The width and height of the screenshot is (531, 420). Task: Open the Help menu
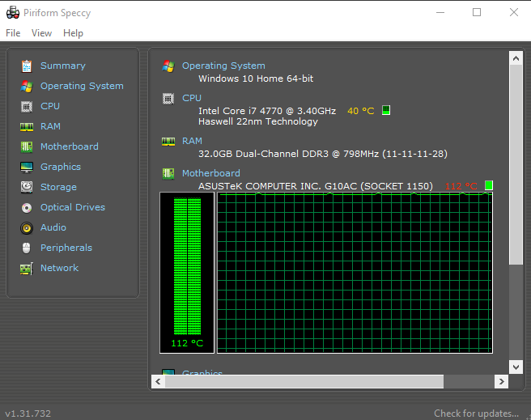pos(73,33)
